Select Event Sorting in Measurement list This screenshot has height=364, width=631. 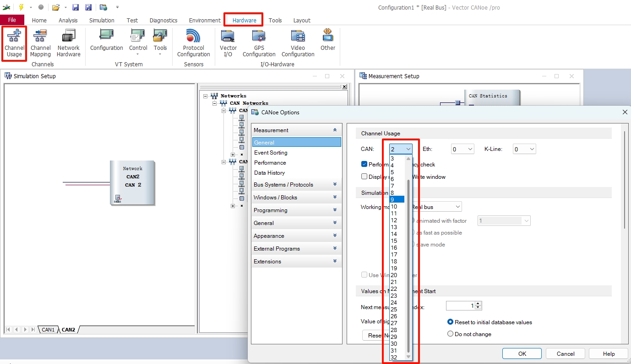pyautogui.click(x=271, y=153)
